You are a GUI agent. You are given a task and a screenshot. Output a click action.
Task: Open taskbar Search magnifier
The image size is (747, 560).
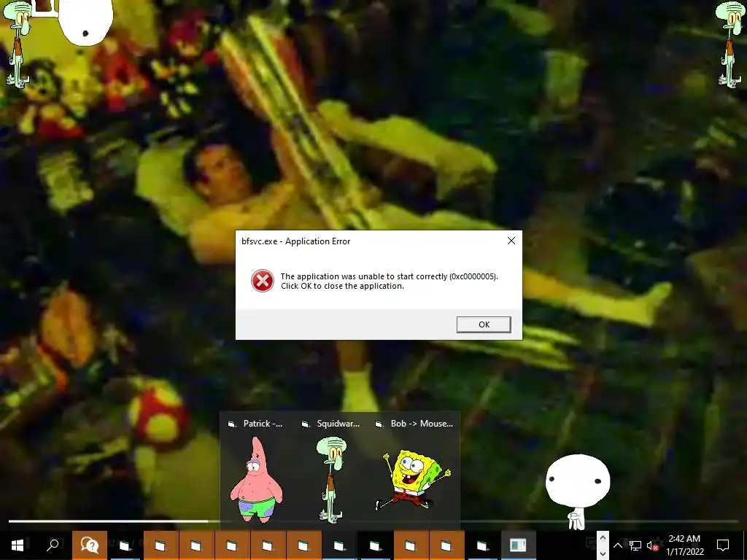point(53,545)
